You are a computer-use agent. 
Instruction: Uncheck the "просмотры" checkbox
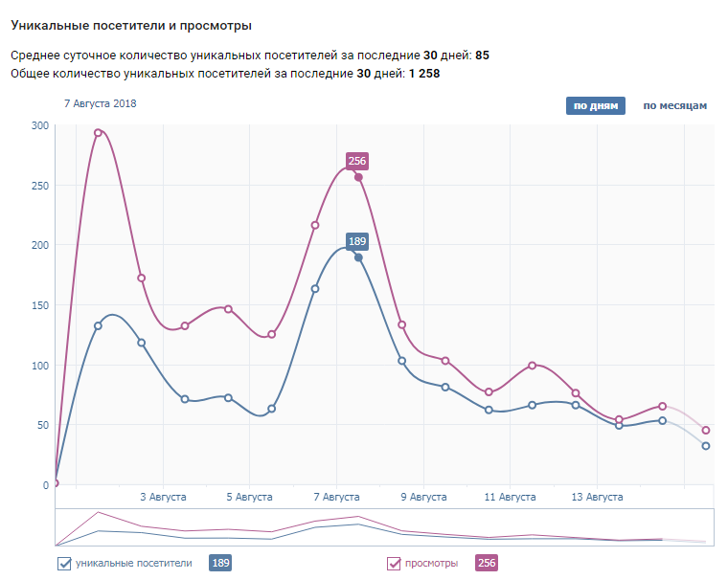coord(394,563)
